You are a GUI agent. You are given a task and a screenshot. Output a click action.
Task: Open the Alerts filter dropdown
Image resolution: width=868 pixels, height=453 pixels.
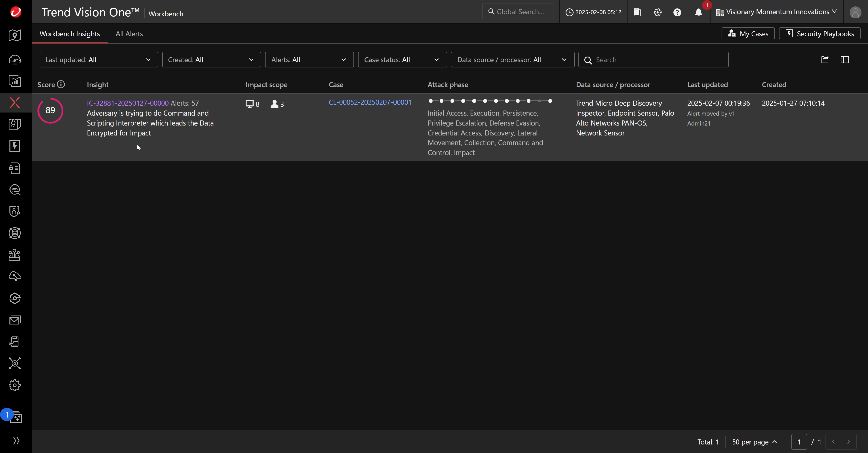pyautogui.click(x=309, y=60)
